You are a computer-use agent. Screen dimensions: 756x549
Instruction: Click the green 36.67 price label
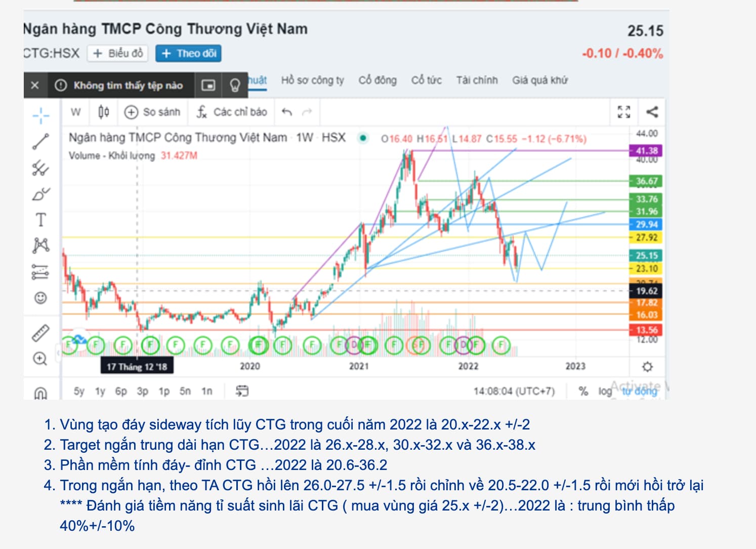(646, 181)
